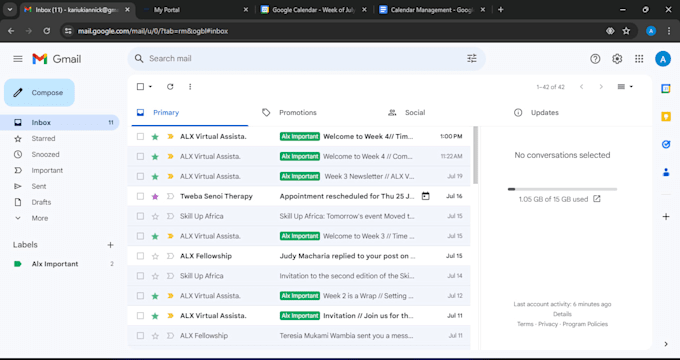Hide the side panel chevron
Viewport: 680px width, 360px height.
(x=666, y=344)
